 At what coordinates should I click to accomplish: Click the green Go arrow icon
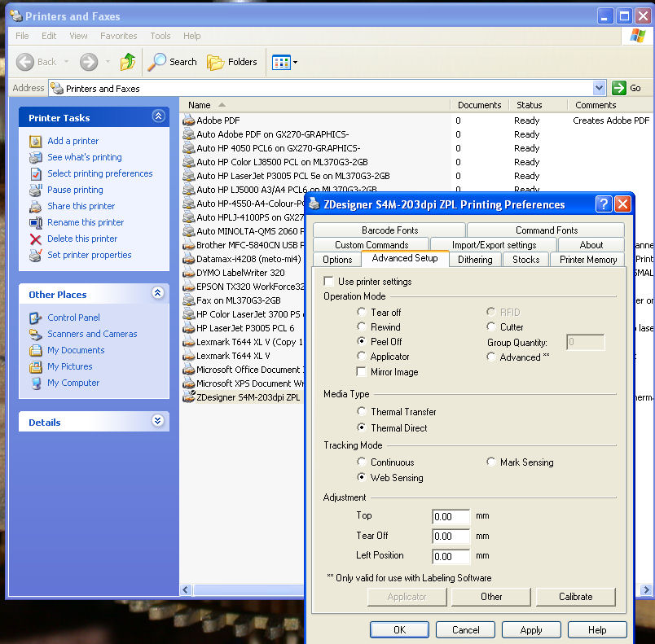click(618, 88)
